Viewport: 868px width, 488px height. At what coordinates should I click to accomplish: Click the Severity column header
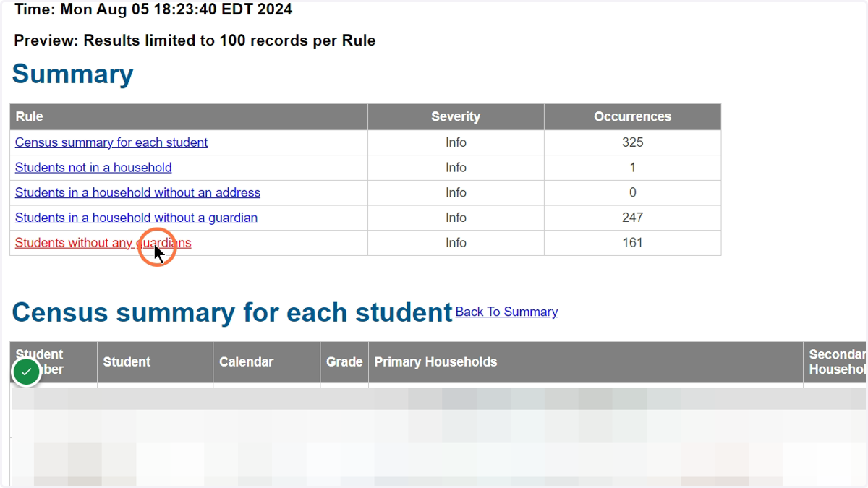(456, 117)
